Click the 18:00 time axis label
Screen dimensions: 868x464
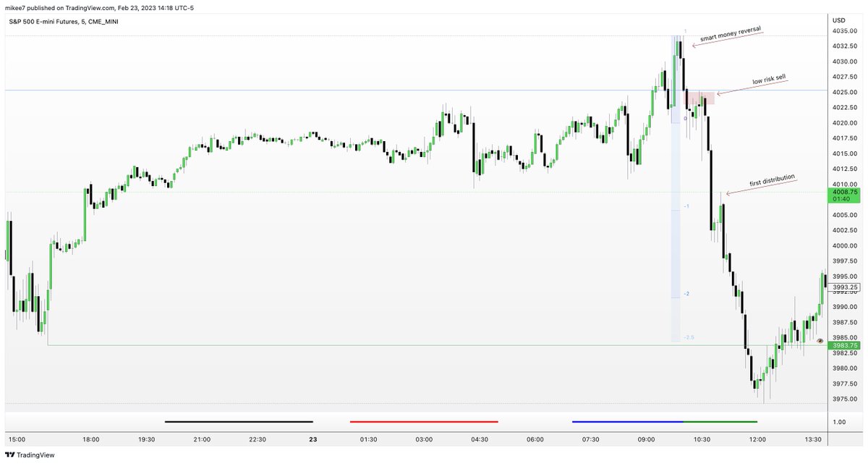[91, 439]
